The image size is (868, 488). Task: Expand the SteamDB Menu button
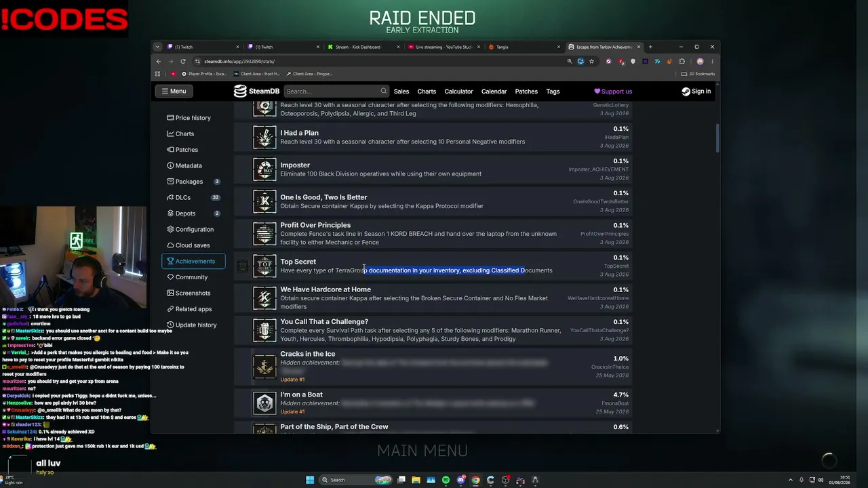[x=174, y=91]
